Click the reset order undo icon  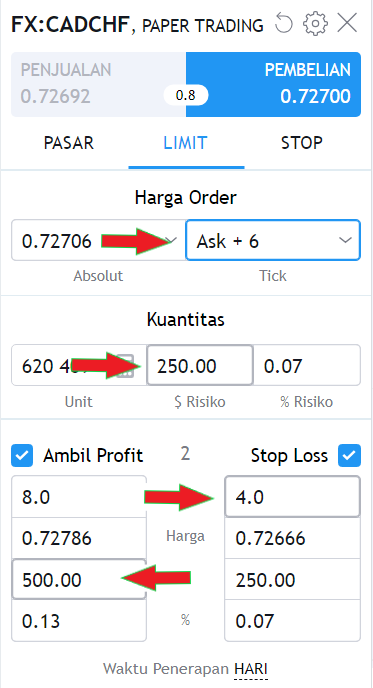pos(283,23)
